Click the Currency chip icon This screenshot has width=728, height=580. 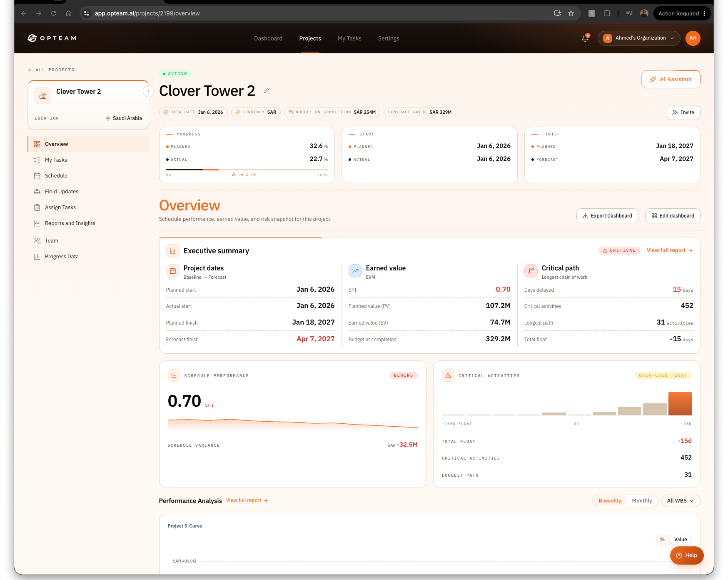click(238, 112)
